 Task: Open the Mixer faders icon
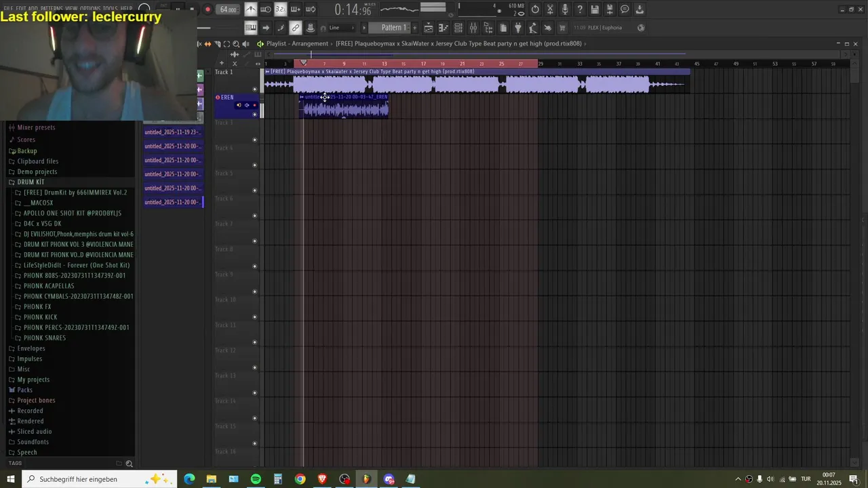473,28
